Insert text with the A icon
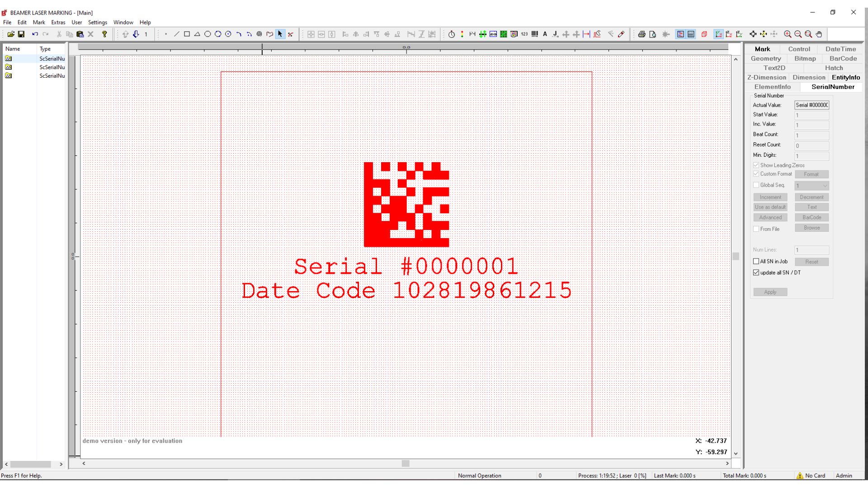This screenshot has width=868, height=488. pos(545,34)
